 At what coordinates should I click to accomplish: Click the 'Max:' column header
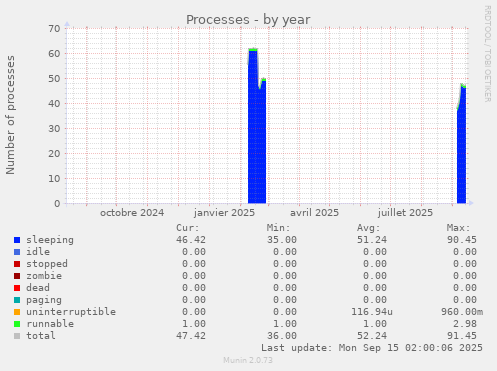[458, 228]
